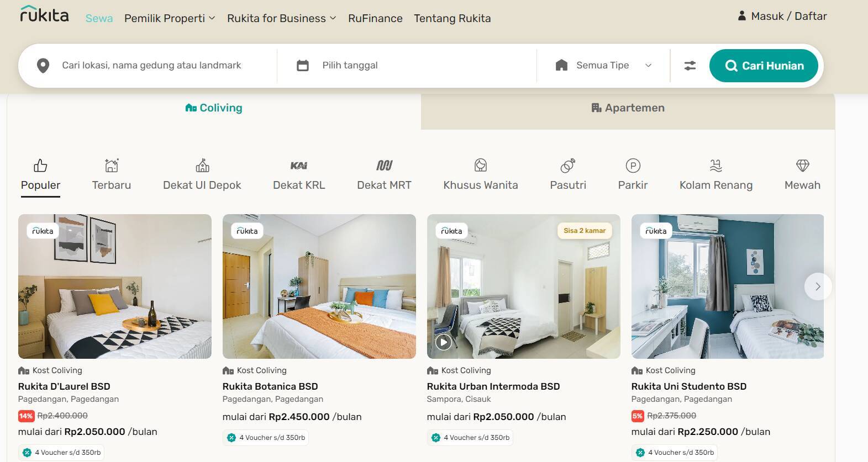Expand the Pemilik Properti menu
The width and height of the screenshot is (868, 462).
170,18
